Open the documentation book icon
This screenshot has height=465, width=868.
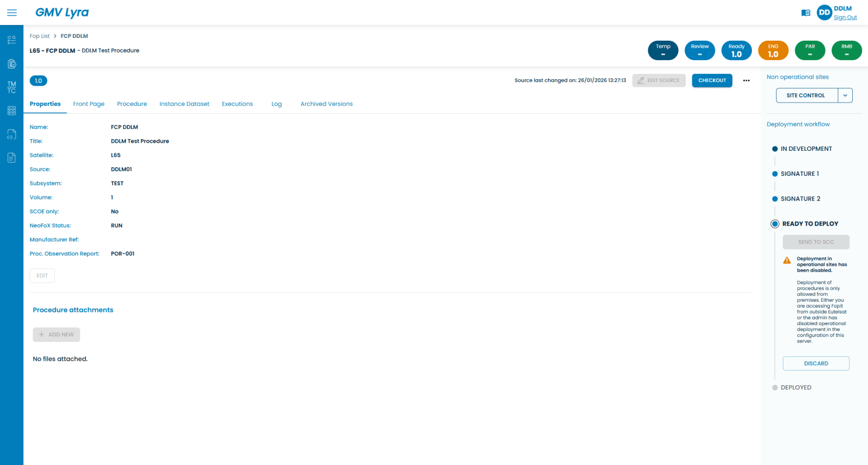tap(806, 13)
